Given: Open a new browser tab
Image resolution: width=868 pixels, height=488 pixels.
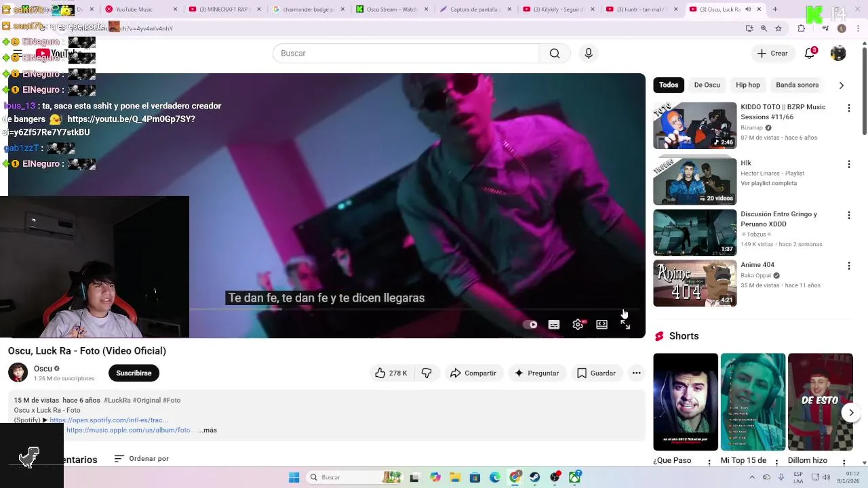Looking at the screenshot, I should (775, 9).
